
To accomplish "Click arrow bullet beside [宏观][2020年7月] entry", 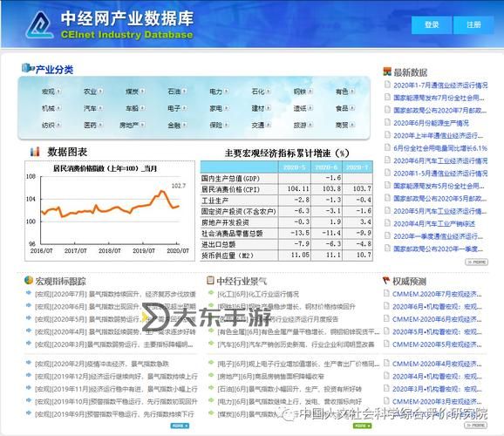I will click(x=29, y=293).
